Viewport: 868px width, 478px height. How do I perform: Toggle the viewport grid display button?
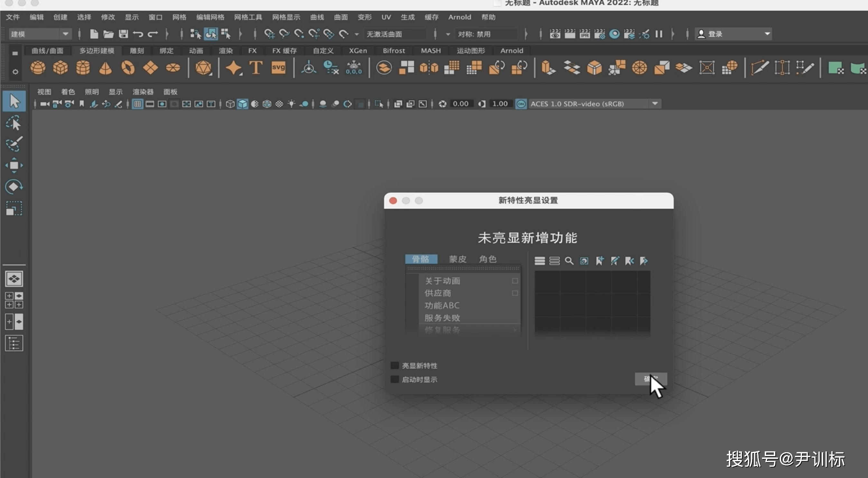[137, 104]
